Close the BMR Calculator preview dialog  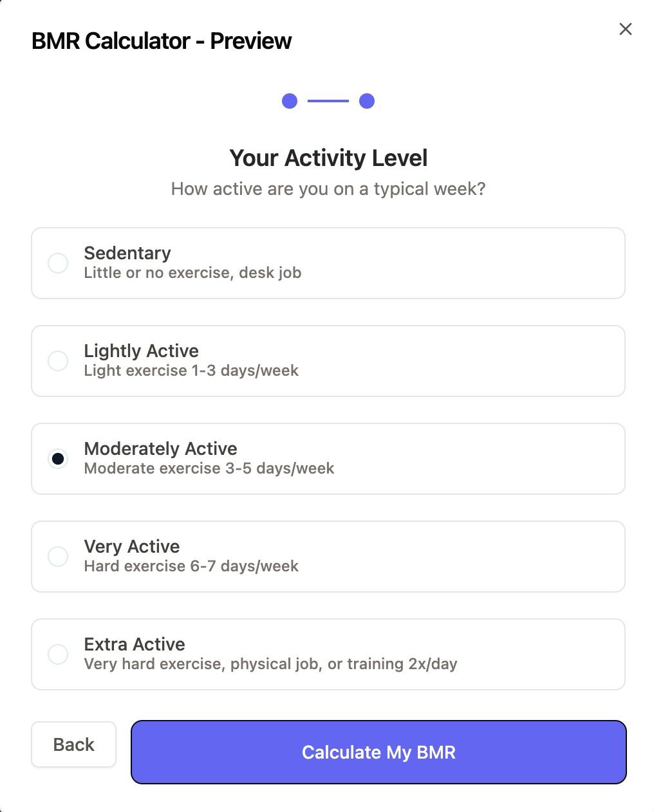coord(625,29)
